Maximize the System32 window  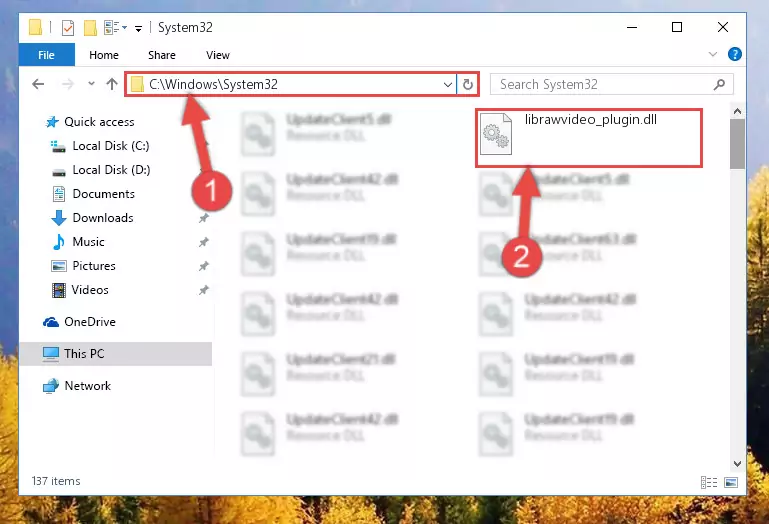[677, 27]
